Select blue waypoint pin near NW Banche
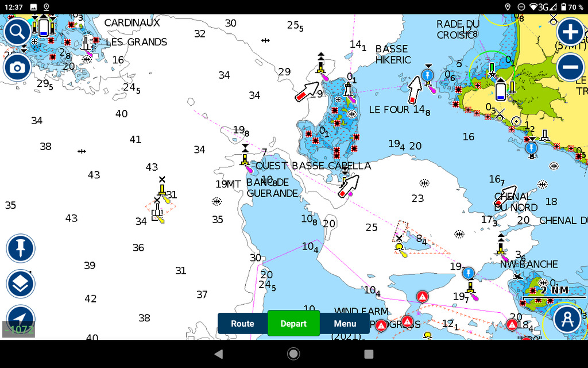The height and width of the screenshot is (368, 588). pyautogui.click(x=468, y=273)
